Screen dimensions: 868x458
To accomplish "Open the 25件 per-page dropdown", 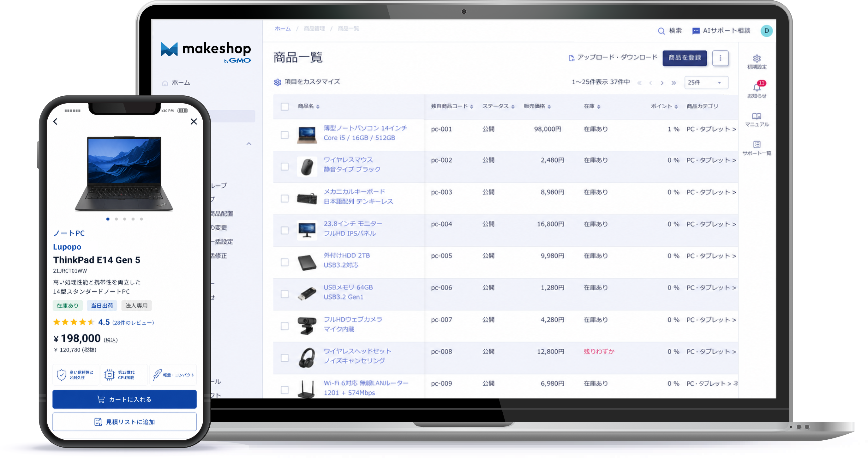I will 706,82.
